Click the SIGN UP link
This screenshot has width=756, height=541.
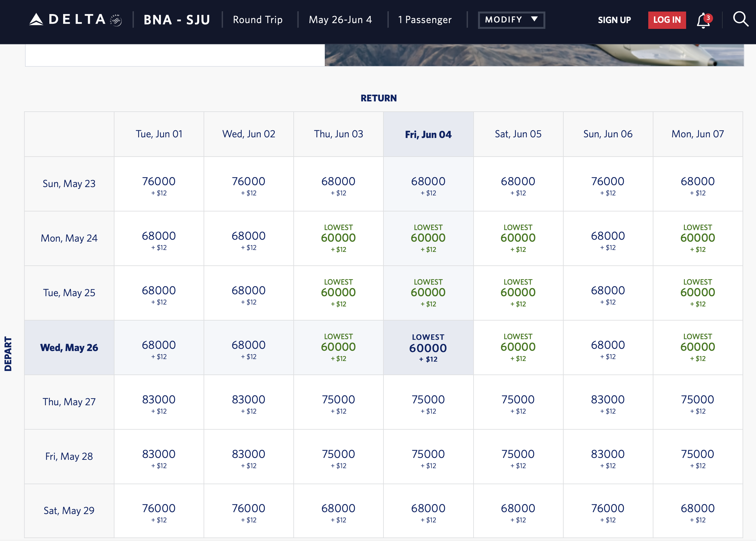[x=614, y=20]
